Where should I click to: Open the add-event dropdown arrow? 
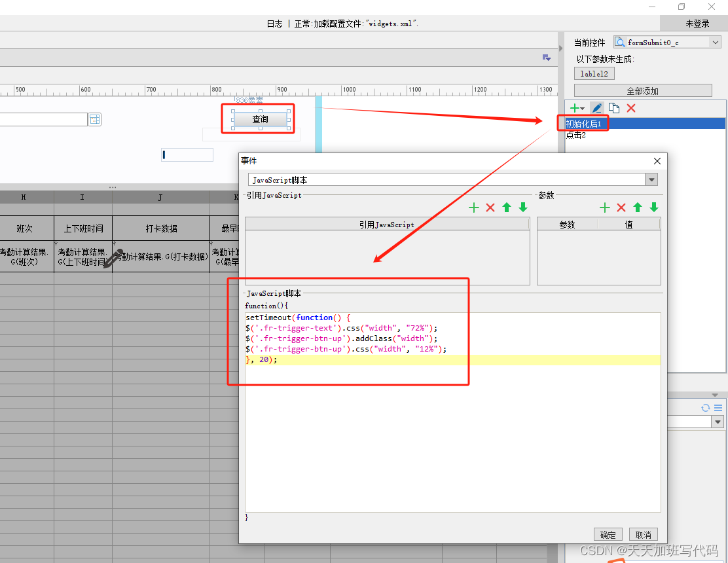(x=582, y=109)
